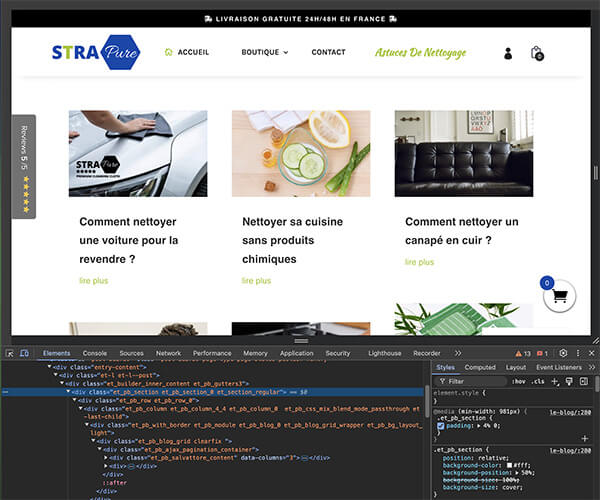Click the New Style Rule plus icon

[x=555, y=381]
